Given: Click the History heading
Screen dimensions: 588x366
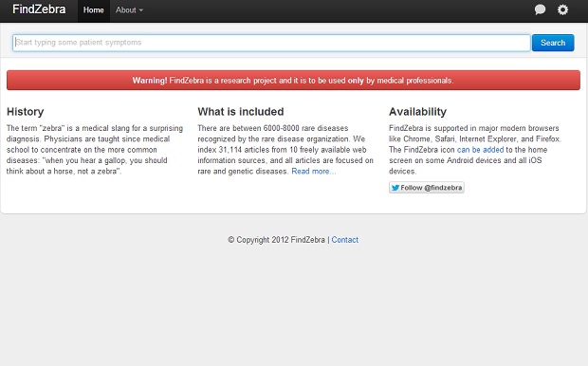Looking at the screenshot, I should 25,112.
